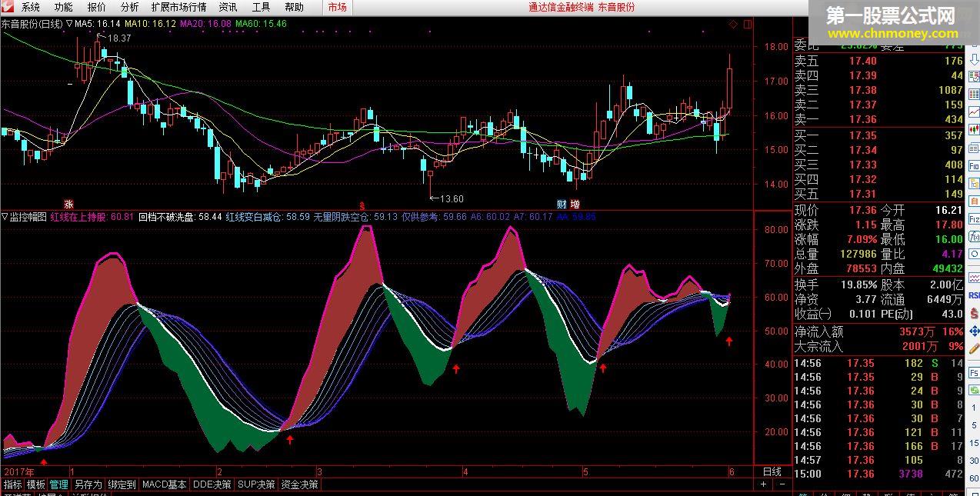
Task: Click the 绑定到 tab
Action: click(122, 484)
